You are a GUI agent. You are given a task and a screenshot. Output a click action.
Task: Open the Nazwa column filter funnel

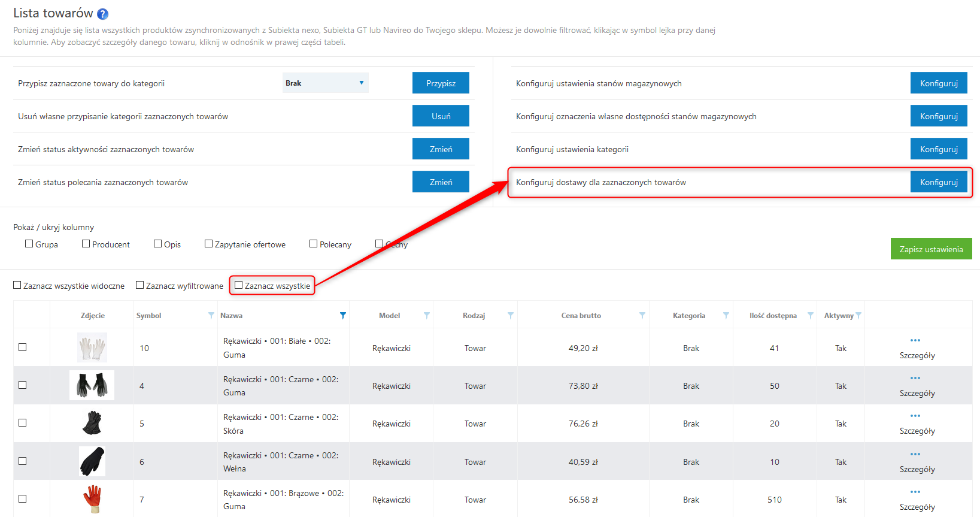tap(342, 316)
